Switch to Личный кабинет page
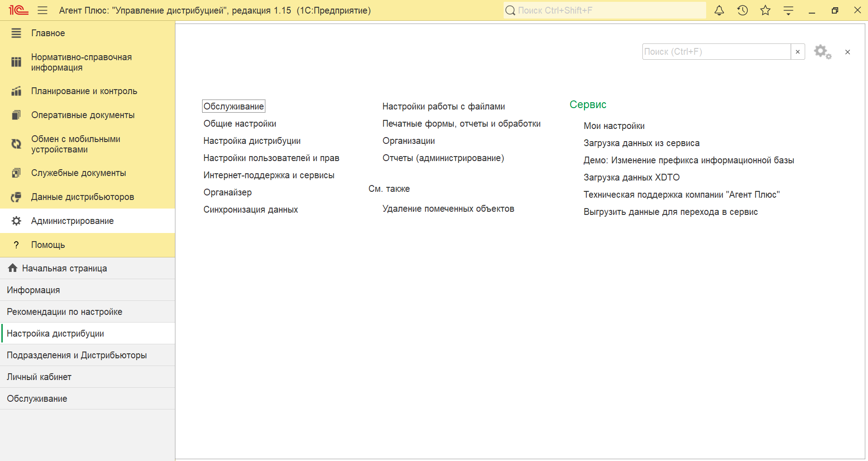The height and width of the screenshot is (461, 868). point(87,377)
